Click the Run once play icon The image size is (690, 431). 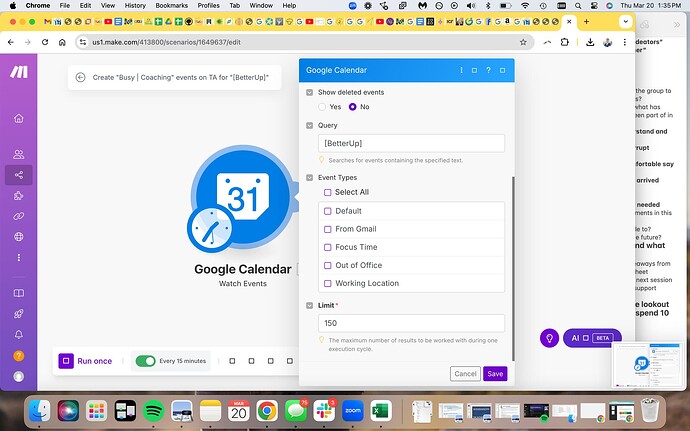click(x=66, y=361)
